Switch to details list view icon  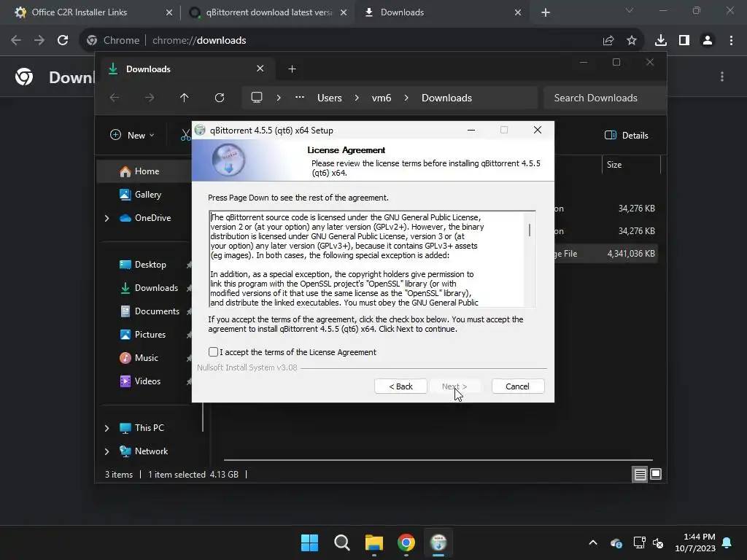(x=640, y=474)
